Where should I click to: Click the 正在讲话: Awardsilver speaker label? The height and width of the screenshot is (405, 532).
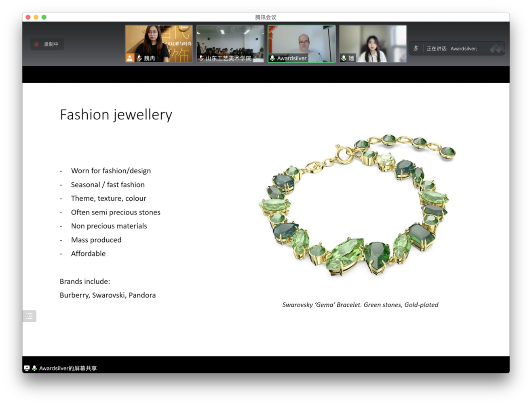452,48
